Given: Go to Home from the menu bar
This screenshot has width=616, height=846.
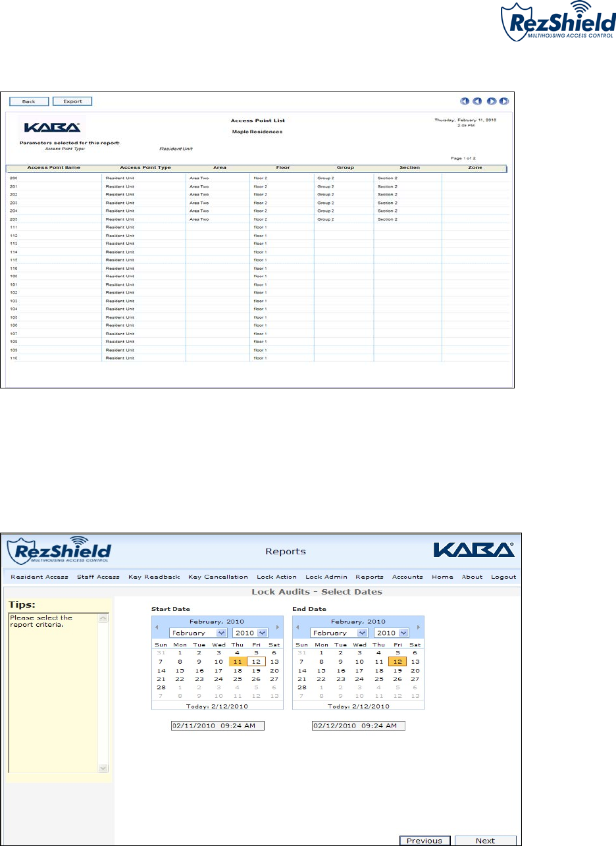Looking at the screenshot, I should point(442,577).
